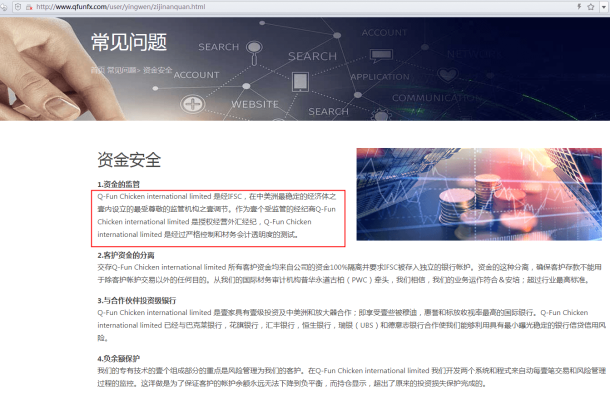610x404 pixels.
Task: Click the 资金安全 page heading
Action: coord(129,160)
